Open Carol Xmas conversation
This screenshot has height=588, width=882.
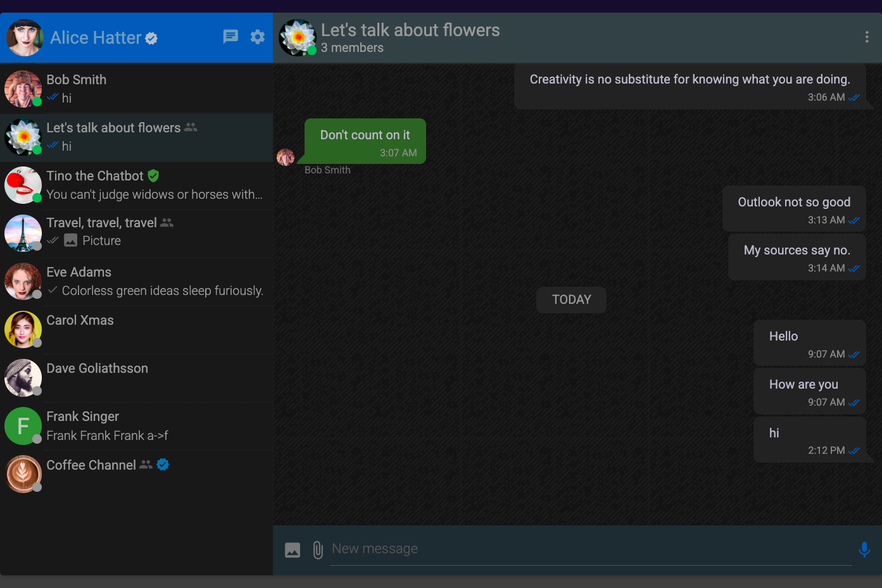point(137,330)
